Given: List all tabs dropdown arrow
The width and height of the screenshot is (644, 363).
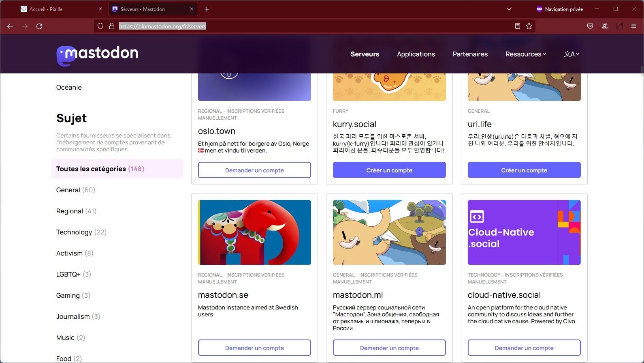Looking at the screenshot, I should click(509, 9).
